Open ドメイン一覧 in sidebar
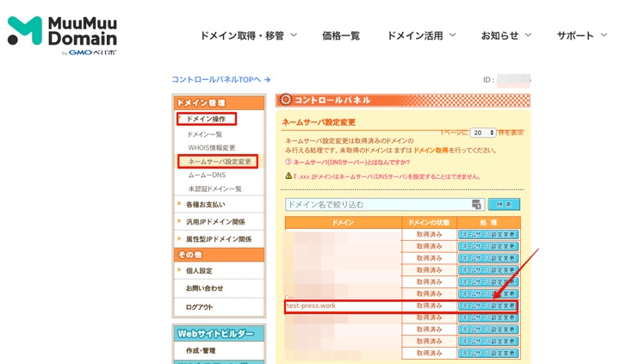The height and width of the screenshot is (364, 620). pyautogui.click(x=204, y=134)
